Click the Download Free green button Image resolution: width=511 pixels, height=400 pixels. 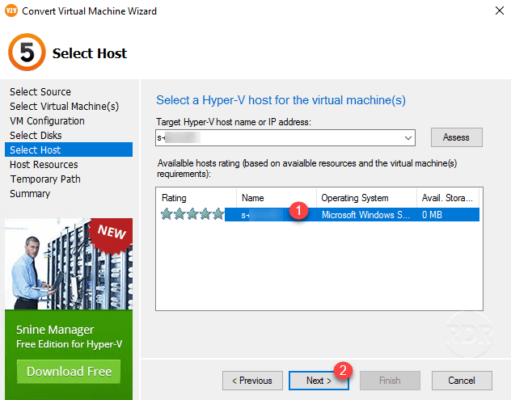click(x=69, y=371)
